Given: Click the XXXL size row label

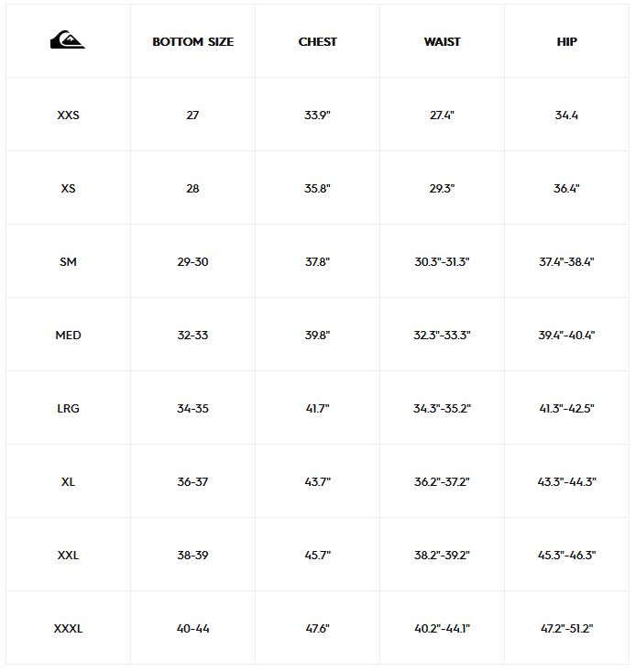Looking at the screenshot, I should tap(68, 629).
